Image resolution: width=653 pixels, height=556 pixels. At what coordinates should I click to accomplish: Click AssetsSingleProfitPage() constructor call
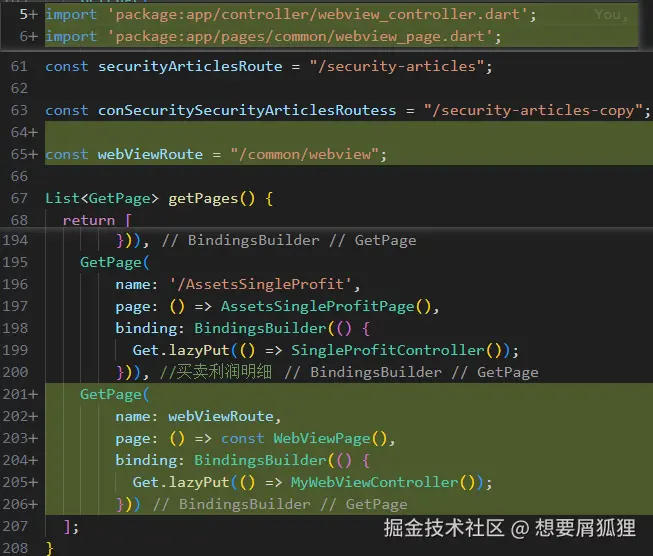tap(326, 307)
